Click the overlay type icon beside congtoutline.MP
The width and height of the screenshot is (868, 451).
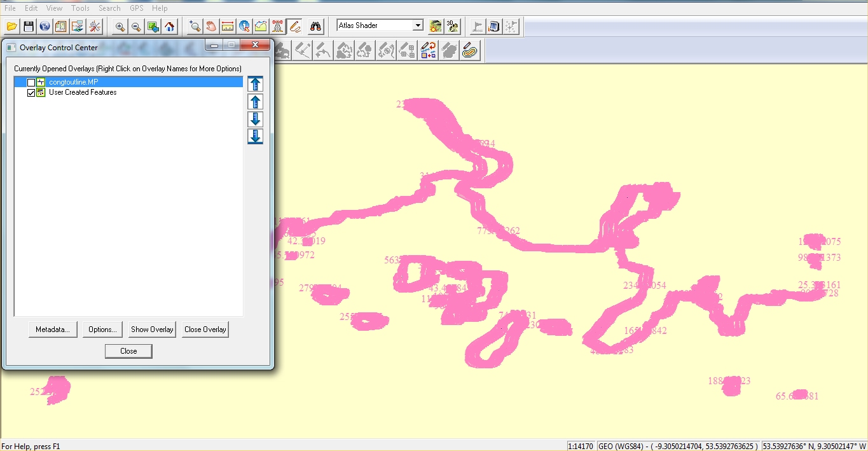(41, 82)
